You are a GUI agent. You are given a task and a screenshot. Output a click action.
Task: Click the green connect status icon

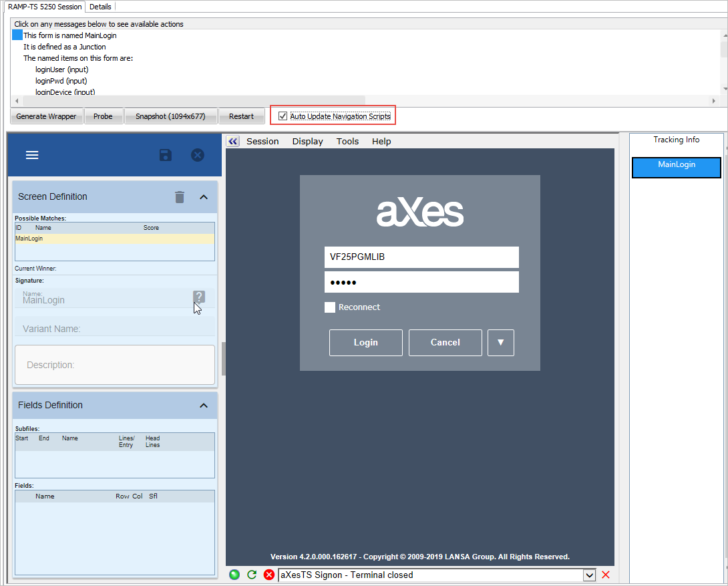[234, 575]
